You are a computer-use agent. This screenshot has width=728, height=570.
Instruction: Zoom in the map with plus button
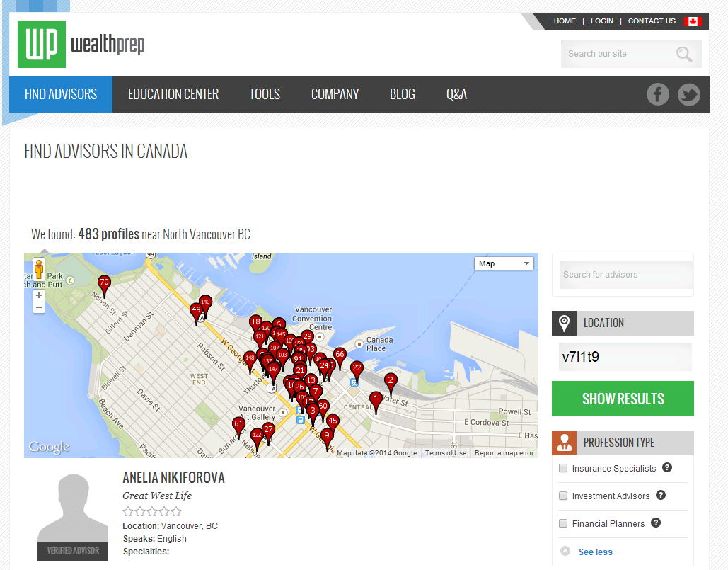click(39, 295)
